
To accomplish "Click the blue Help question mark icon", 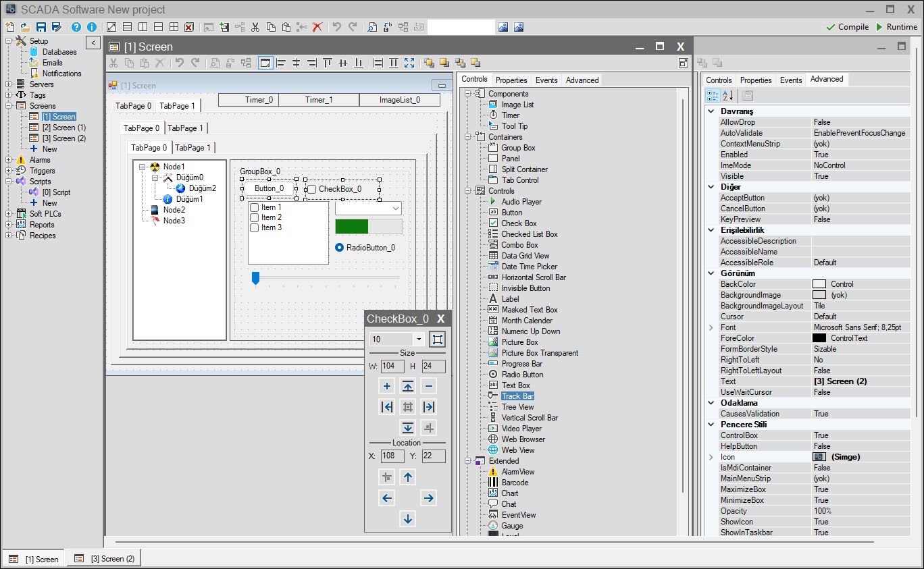I will (76, 27).
